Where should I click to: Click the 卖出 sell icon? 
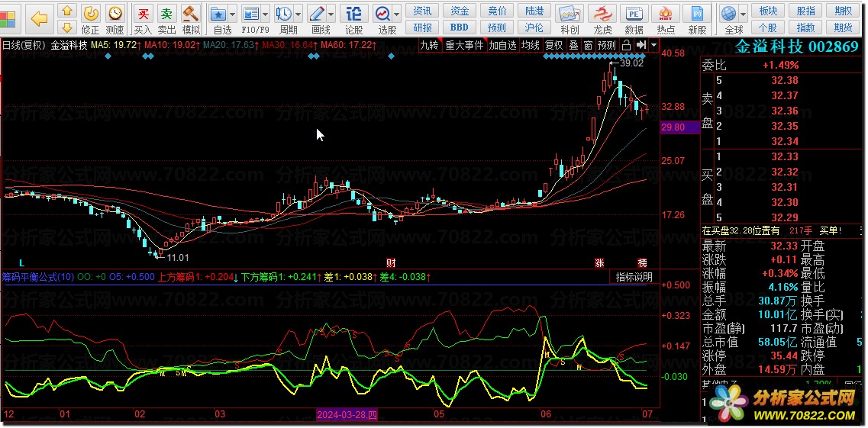click(x=166, y=19)
